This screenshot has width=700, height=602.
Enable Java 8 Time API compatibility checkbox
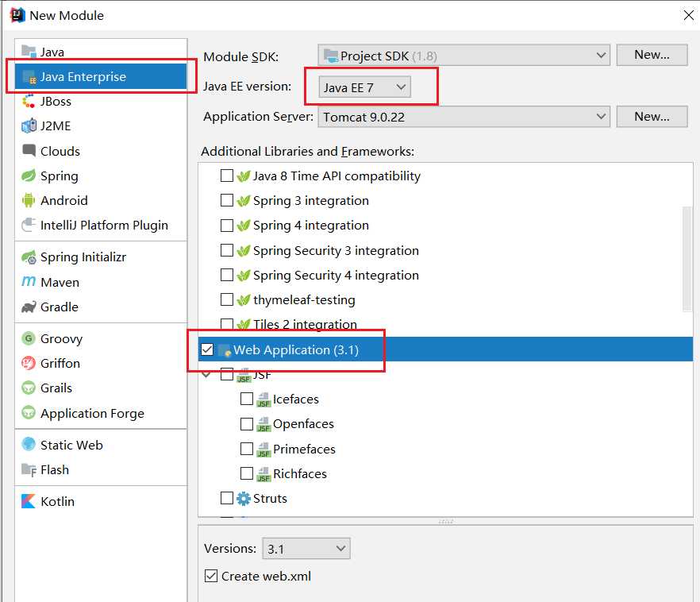pos(227,176)
